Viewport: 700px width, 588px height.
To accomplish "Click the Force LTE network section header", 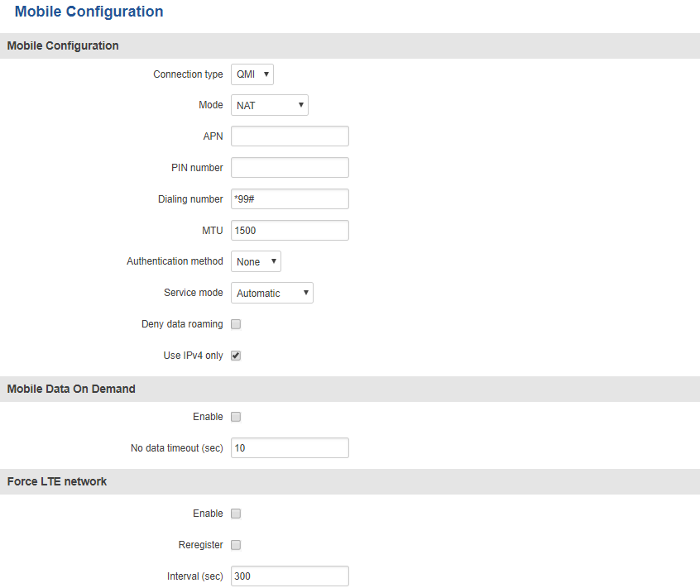I will 57,481.
